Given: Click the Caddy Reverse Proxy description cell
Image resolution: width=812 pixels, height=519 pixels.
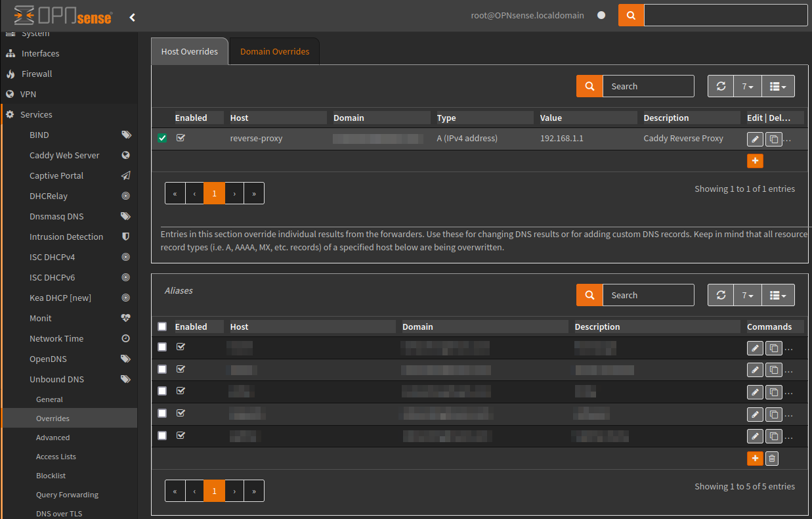Looking at the screenshot, I should coord(683,138).
